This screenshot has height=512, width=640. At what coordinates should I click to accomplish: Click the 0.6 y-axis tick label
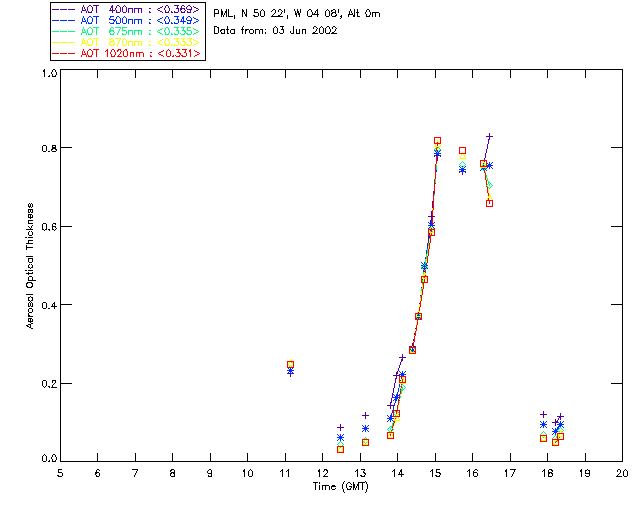tap(49, 227)
